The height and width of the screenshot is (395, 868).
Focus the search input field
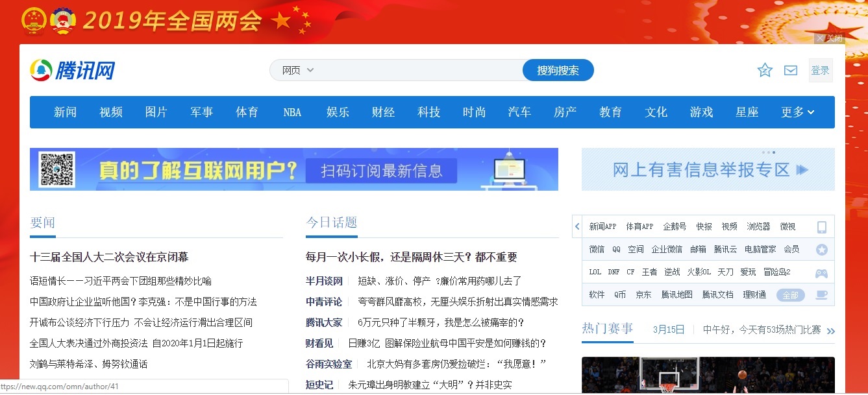click(419, 70)
